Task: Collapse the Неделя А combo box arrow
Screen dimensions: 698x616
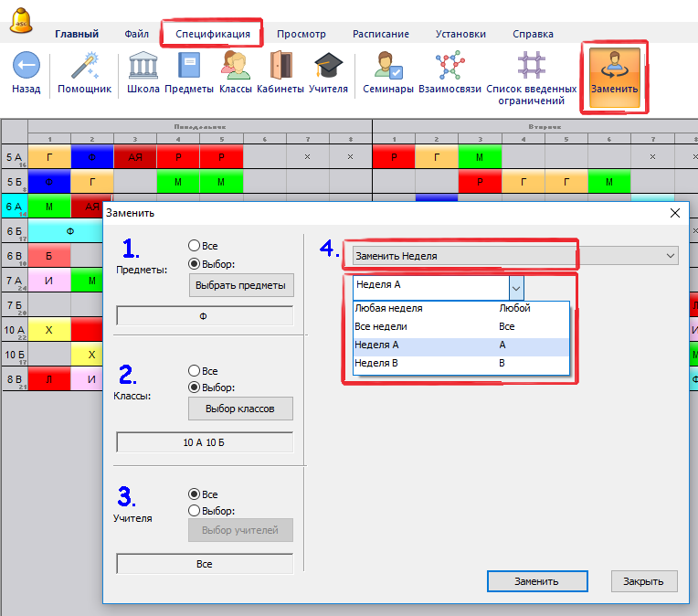Action: [516, 287]
